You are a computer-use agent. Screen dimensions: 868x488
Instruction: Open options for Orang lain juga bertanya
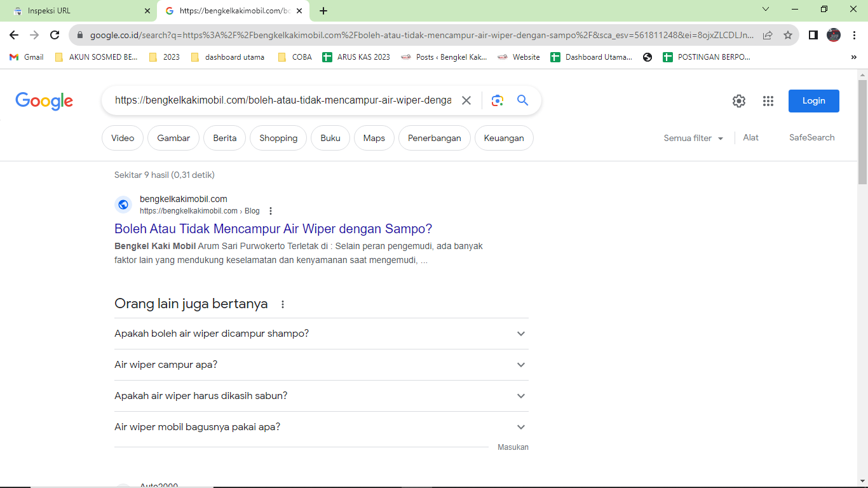tap(283, 304)
